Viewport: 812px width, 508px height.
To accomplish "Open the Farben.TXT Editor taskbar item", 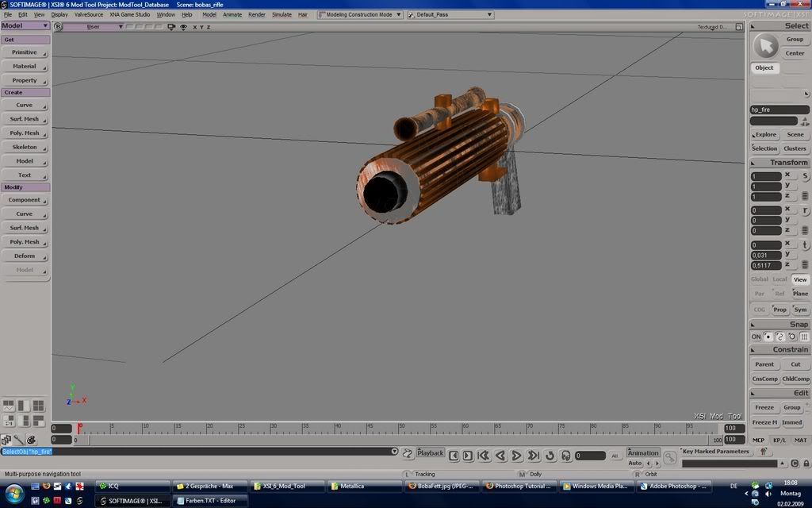I will tap(210, 501).
